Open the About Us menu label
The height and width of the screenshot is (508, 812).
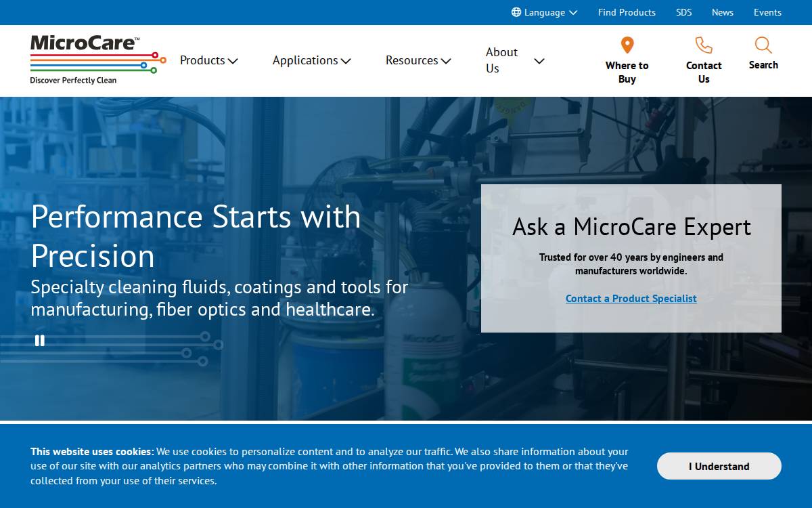pos(501,60)
